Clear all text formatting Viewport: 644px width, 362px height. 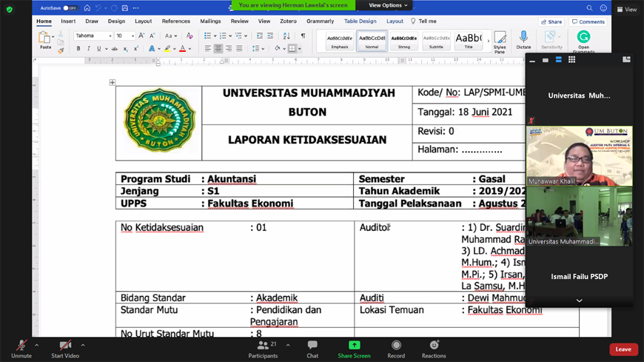189,36
